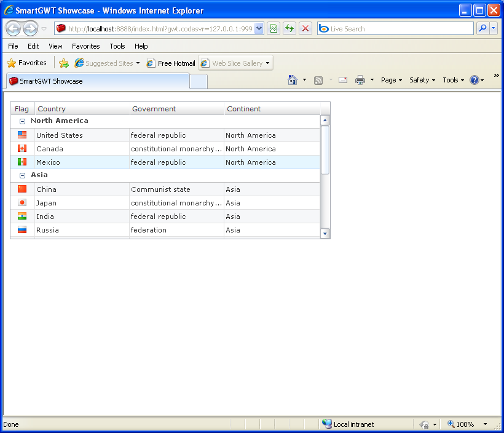Click the Read Mail icon
Screen dimensions: 504x433
tap(343, 80)
